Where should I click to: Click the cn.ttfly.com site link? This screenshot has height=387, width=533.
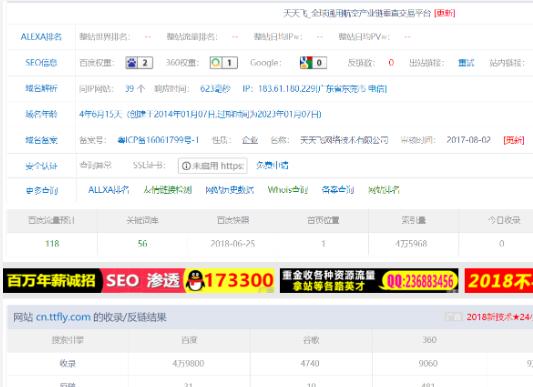pyautogui.click(x=63, y=317)
